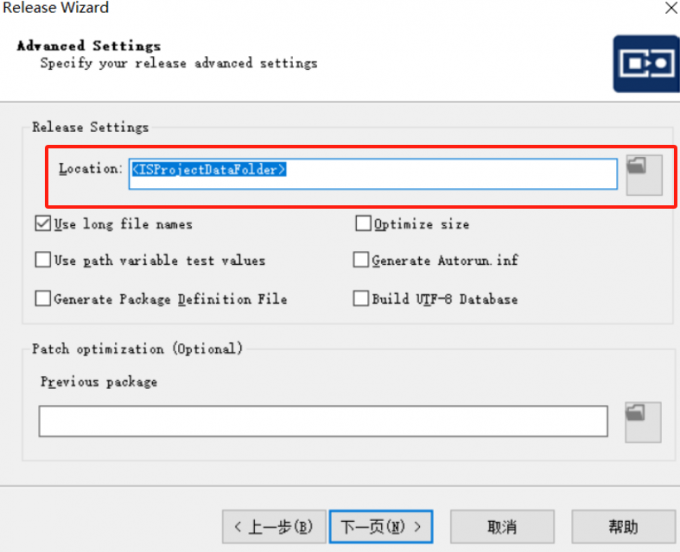The image size is (680, 552).
Task: Enable Build UTF-8 Database
Action: (362, 298)
